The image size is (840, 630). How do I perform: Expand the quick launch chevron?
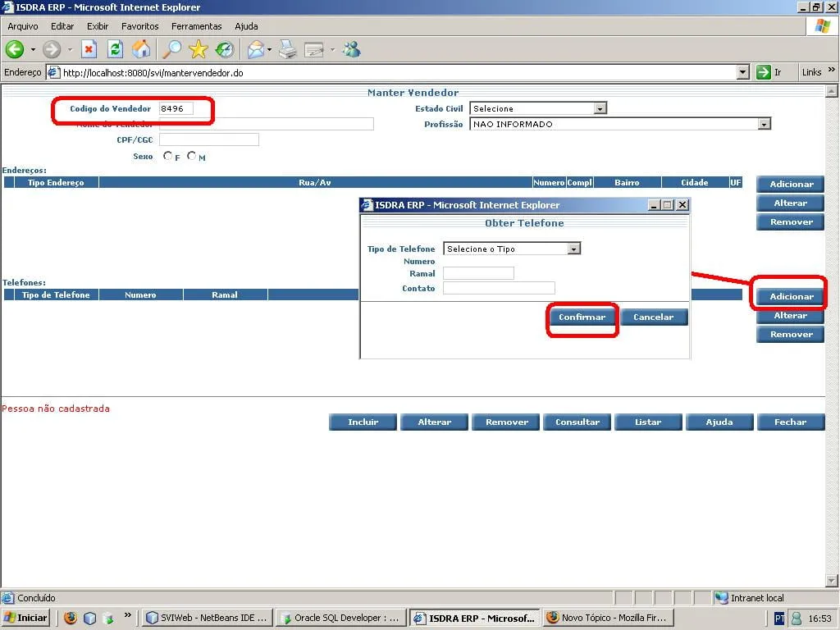tap(127, 615)
